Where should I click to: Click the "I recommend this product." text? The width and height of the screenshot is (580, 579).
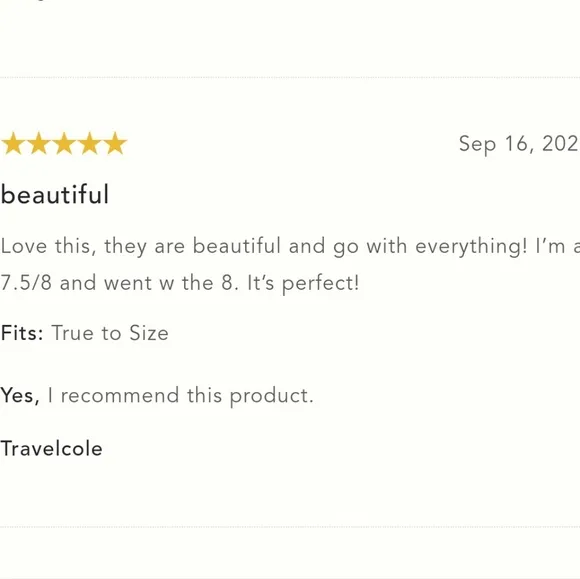coord(181,395)
